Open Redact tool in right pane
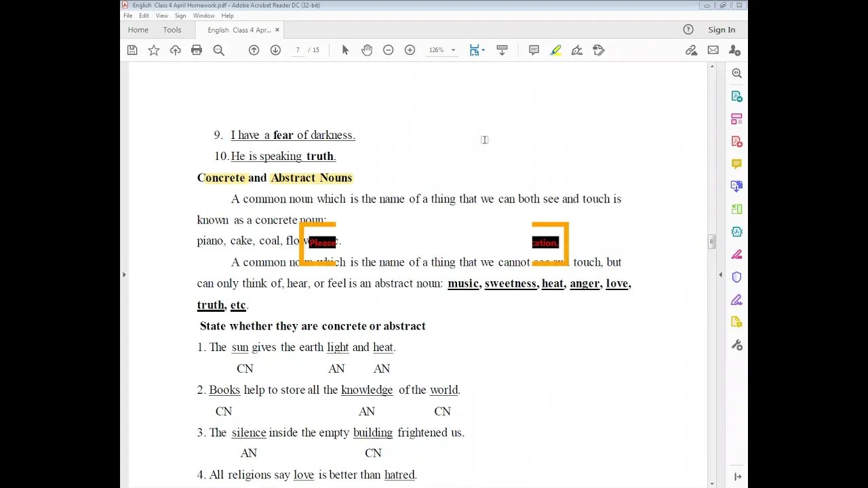 coord(736,255)
